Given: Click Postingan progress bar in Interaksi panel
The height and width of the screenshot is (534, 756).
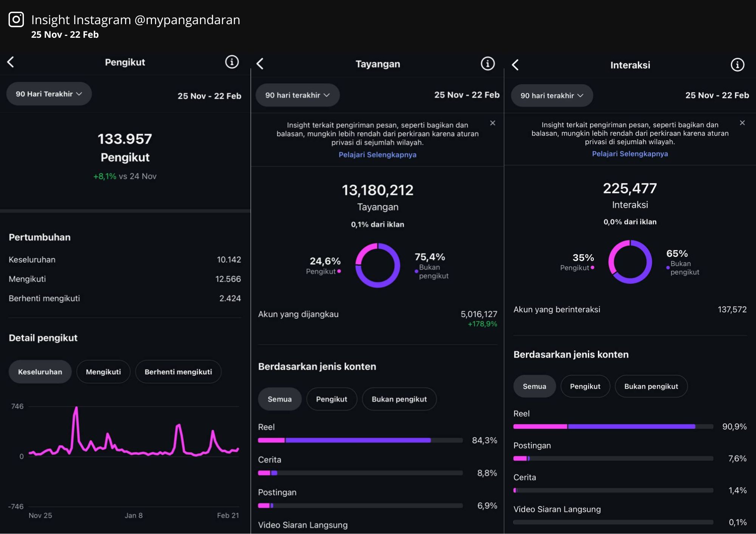Looking at the screenshot, I should coord(613,458).
